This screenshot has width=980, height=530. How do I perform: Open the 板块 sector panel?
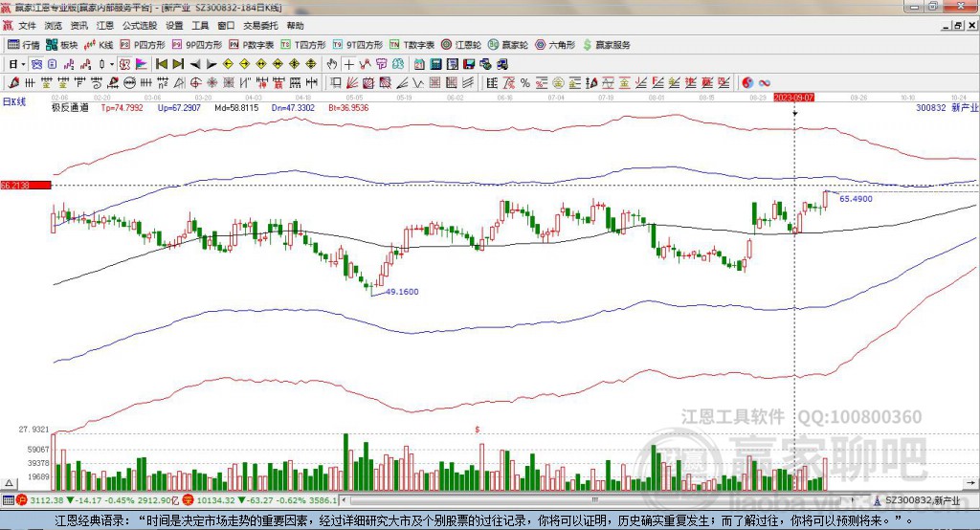[x=62, y=45]
